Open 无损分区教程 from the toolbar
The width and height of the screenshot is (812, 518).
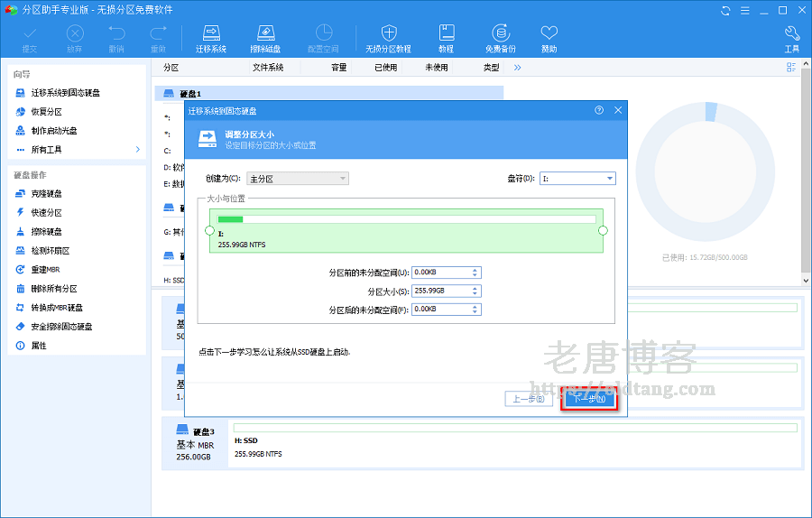point(388,38)
